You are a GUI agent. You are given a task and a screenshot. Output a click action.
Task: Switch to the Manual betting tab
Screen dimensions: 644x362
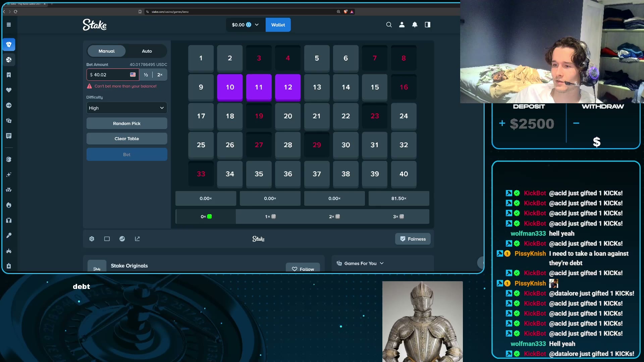(106, 51)
